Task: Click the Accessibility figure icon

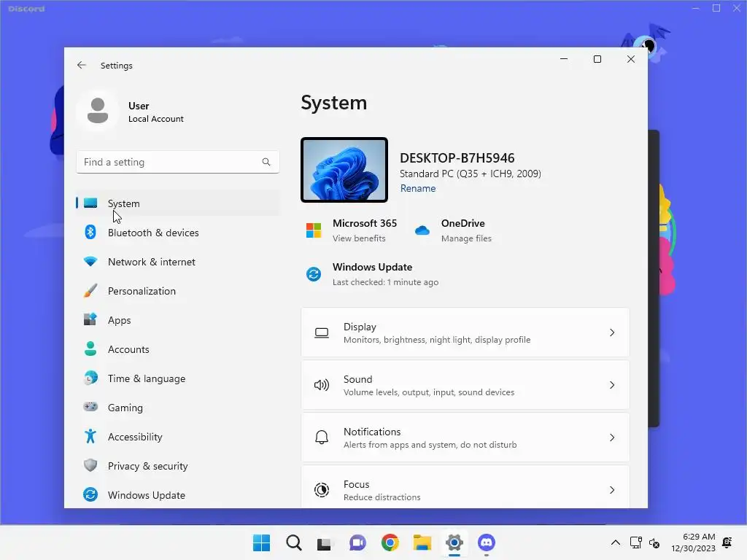Action: pos(90,436)
